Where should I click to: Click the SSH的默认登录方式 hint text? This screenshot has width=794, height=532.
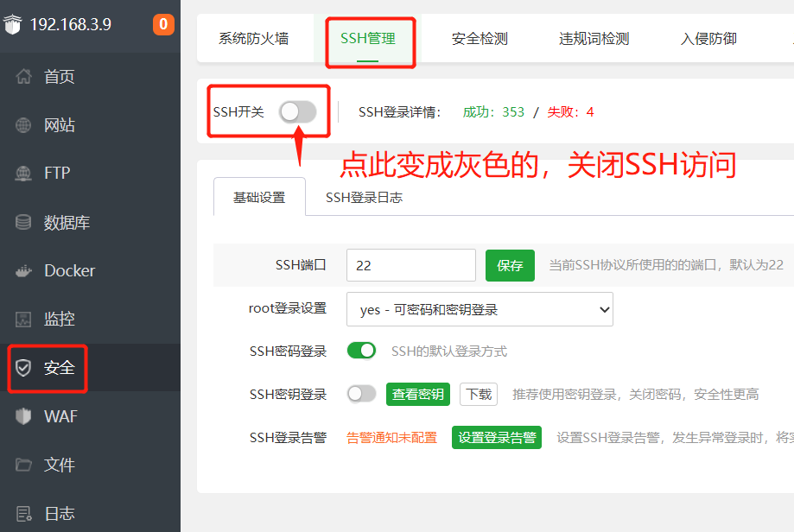(449, 351)
